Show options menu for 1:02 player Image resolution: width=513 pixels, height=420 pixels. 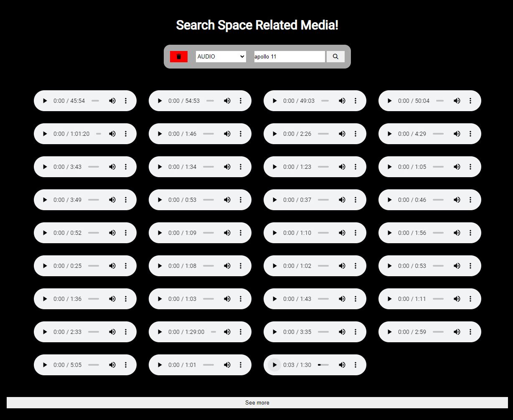click(x=356, y=266)
